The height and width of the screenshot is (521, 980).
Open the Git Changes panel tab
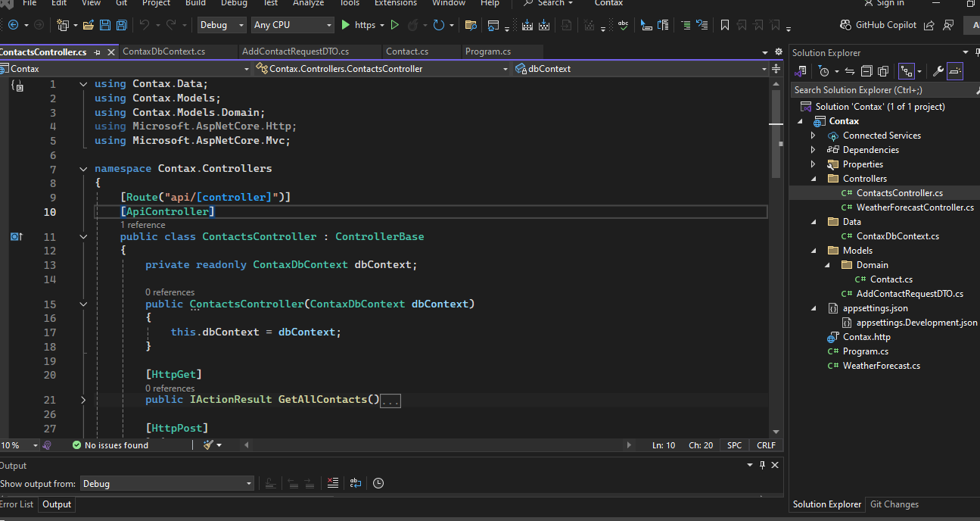tap(894, 504)
